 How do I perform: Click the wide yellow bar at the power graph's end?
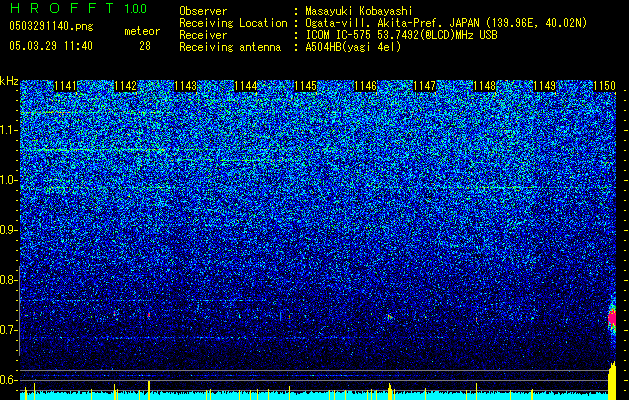tap(612, 381)
